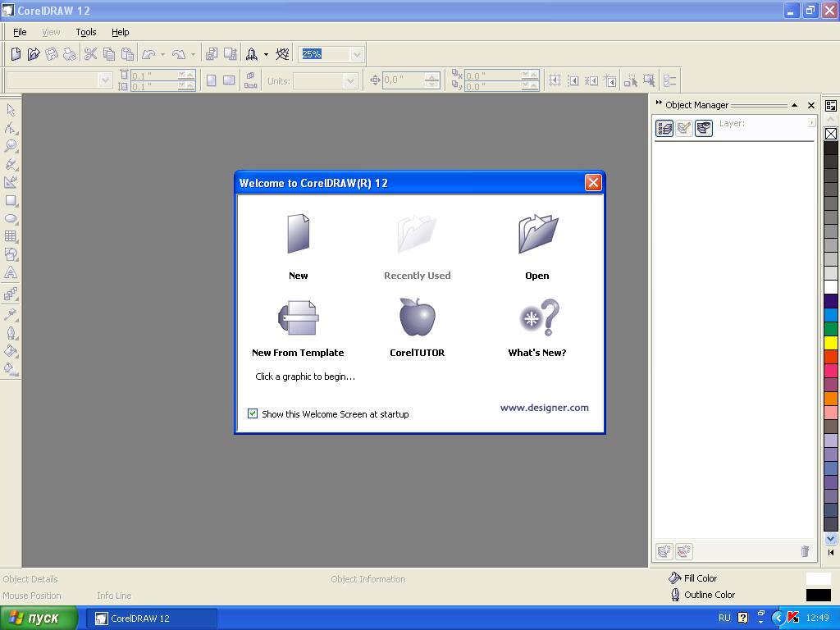Viewport: 840px width, 630px height.
Task: Open the paper type dropdown
Action: [x=105, y=80]
